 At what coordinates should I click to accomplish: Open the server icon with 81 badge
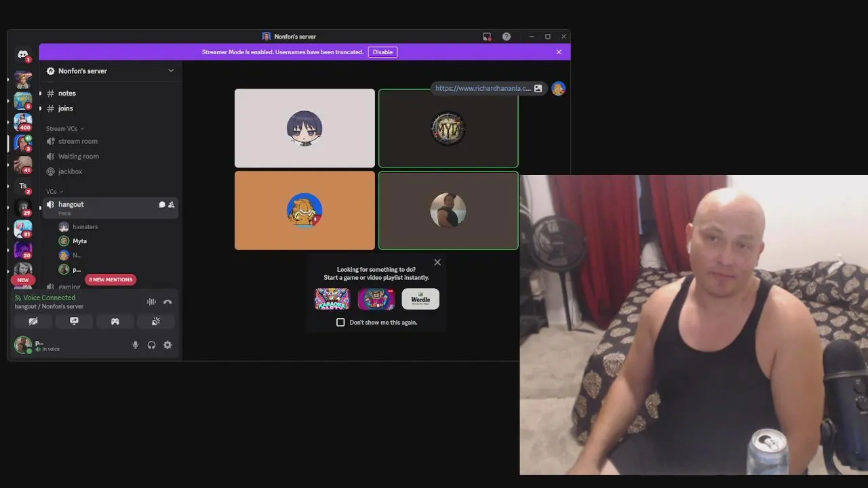point(23,229)
